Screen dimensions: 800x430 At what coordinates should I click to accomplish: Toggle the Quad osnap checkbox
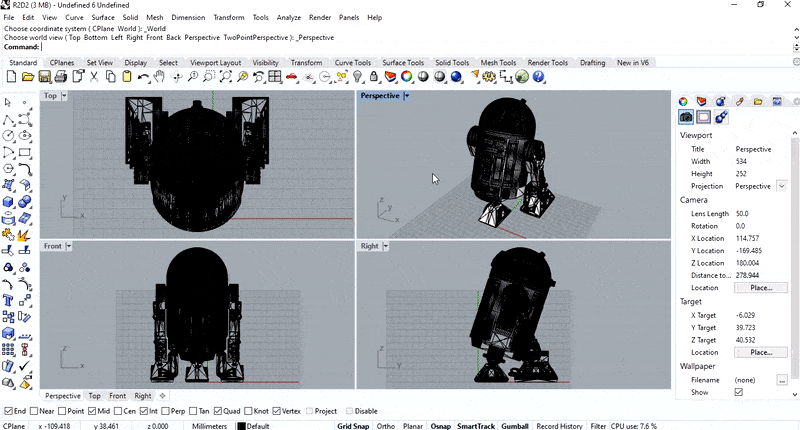click(x=218, y=411)
